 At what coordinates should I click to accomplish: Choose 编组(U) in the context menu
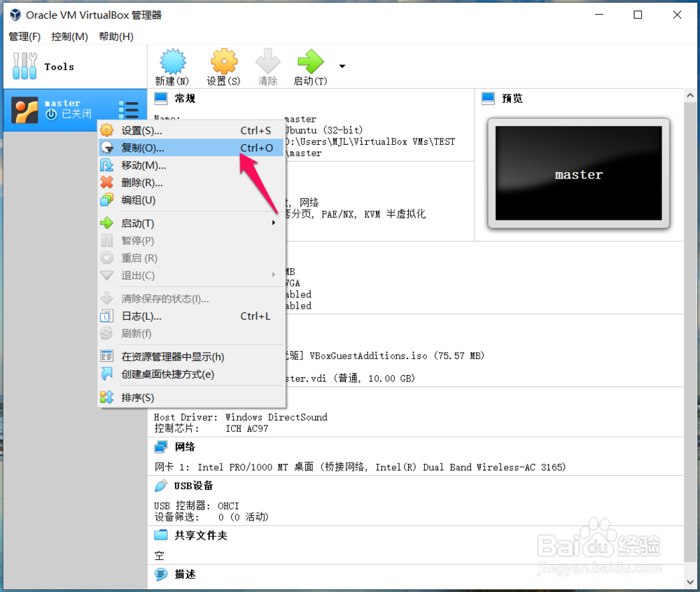(191, 200)
